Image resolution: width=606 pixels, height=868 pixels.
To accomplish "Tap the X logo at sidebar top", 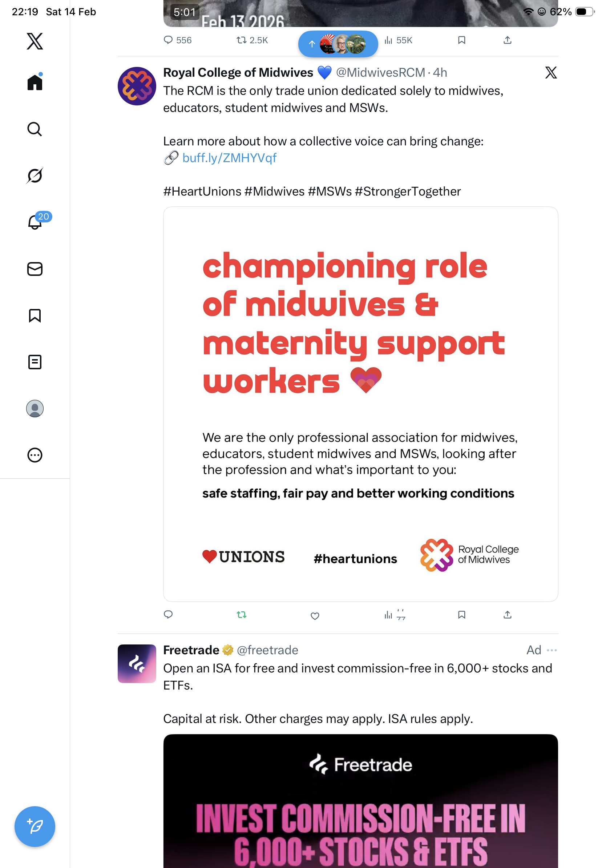I will coord(35,41).
